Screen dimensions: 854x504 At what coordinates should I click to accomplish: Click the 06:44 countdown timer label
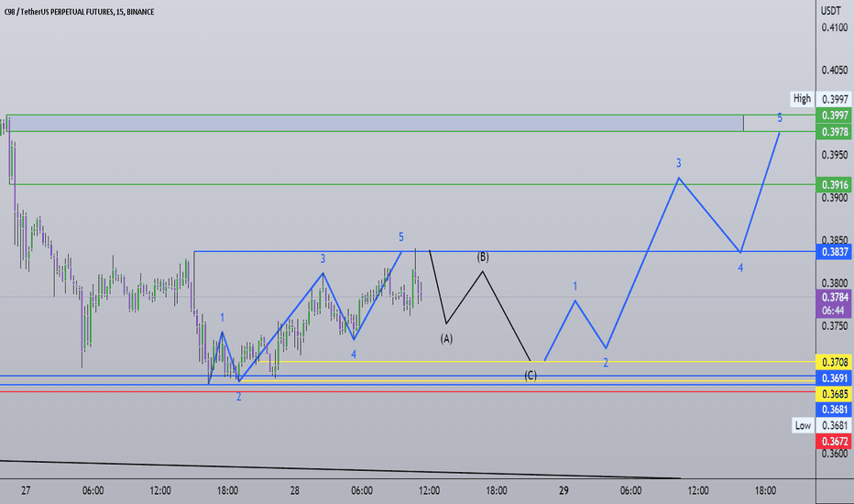(x=834, y=311)
